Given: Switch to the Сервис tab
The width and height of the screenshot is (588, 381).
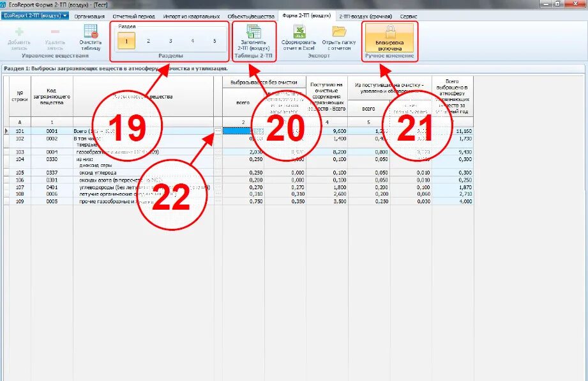Looking at the screenshot, I should (x=409, y=16).
